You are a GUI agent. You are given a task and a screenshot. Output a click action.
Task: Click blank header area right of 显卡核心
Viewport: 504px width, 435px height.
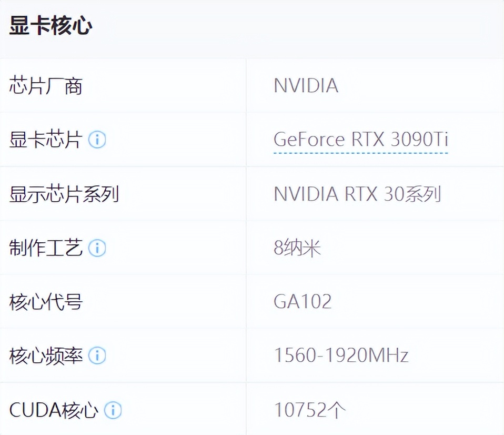coord(316,26)
